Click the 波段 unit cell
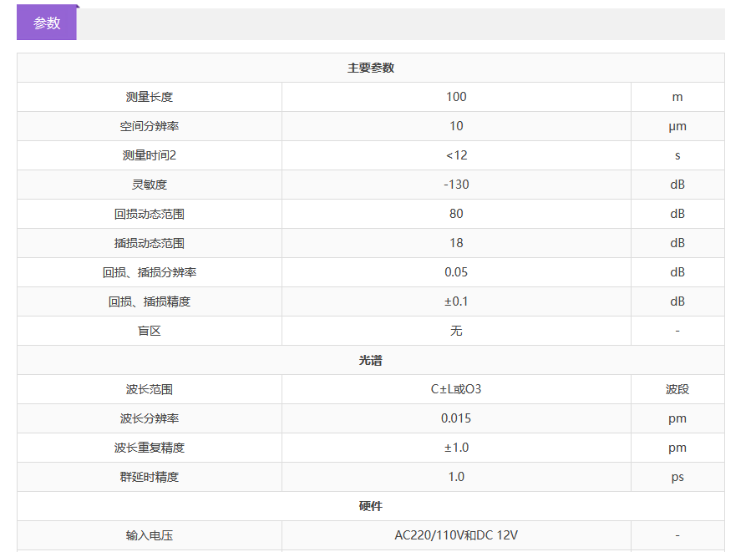Viewport: 756px width, 552px height. pyautogui.click(x=677, y=389)
